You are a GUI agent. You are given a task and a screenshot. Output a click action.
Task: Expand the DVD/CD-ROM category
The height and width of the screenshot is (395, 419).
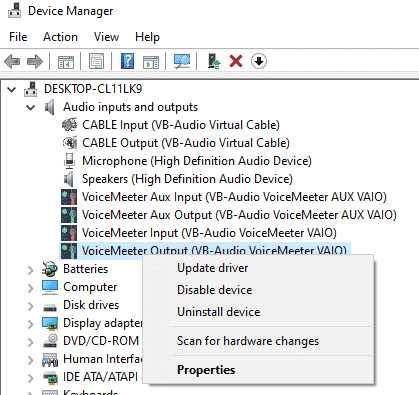(x=31, y=342)
